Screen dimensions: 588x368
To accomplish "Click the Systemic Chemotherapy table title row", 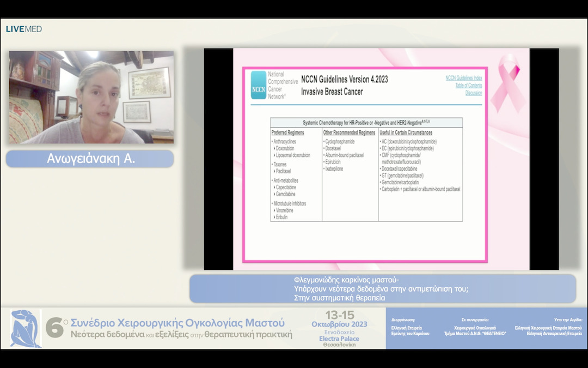I will (x=366, y=123).
